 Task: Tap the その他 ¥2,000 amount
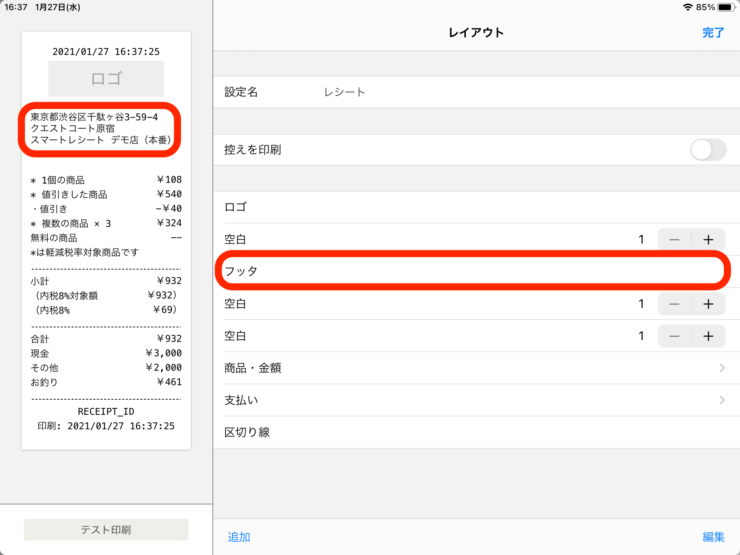click(x=164, y=368)
